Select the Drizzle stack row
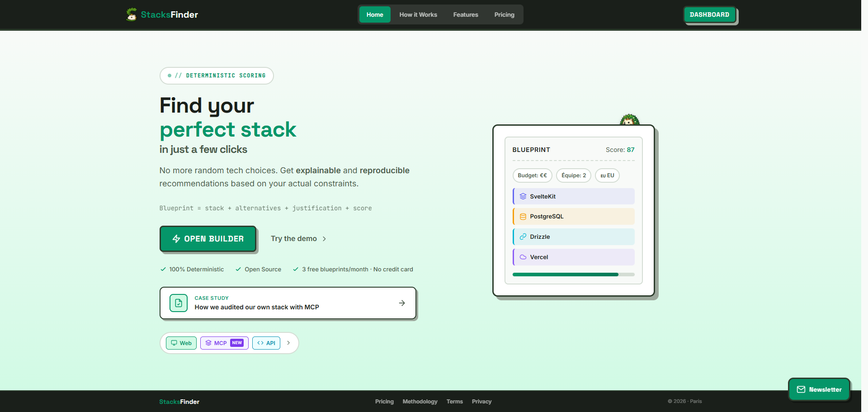 pos(574,237)
